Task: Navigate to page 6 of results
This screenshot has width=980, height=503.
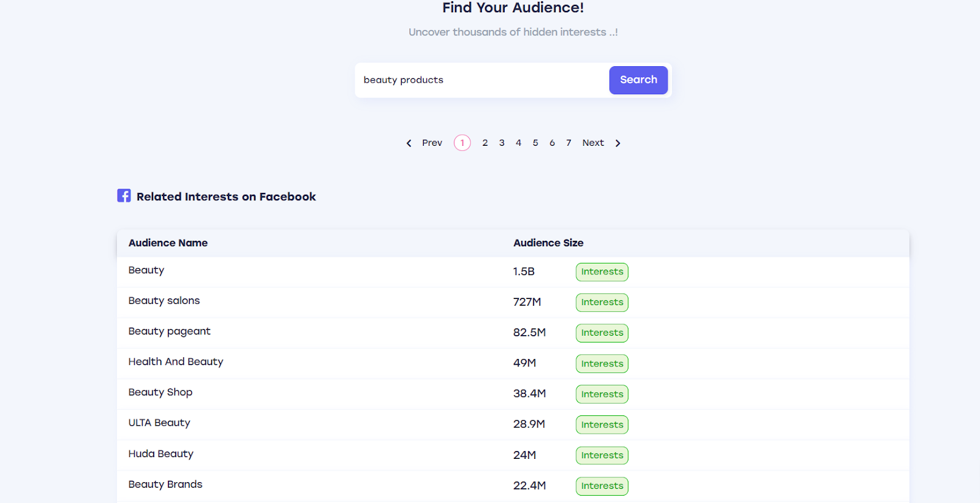Action: click(552, 143)
